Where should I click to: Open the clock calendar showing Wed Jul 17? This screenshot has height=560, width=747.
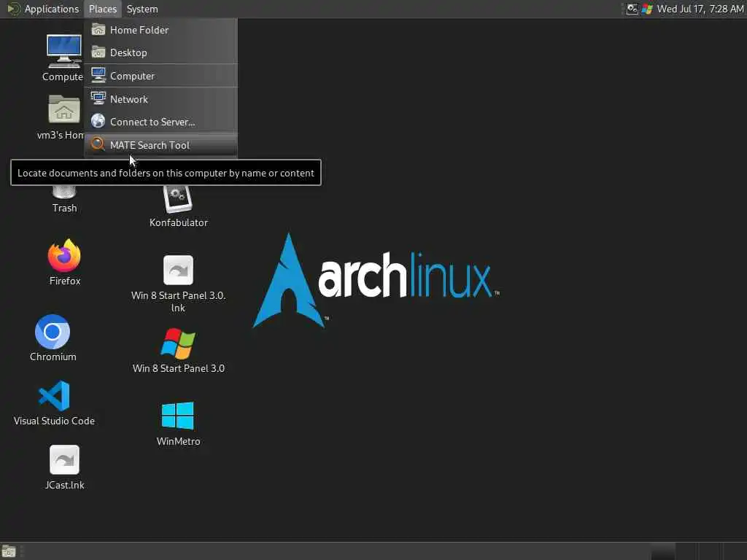tap(700, 9)
